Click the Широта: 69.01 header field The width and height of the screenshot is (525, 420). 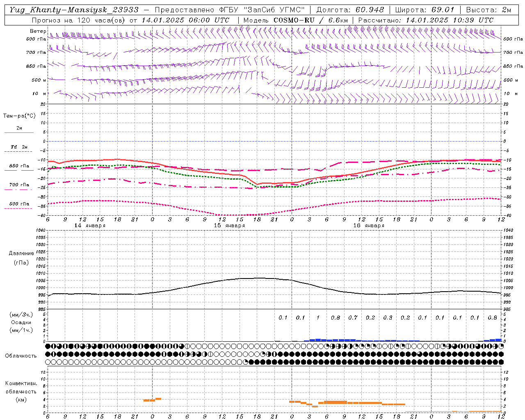(x=425, y=10)
